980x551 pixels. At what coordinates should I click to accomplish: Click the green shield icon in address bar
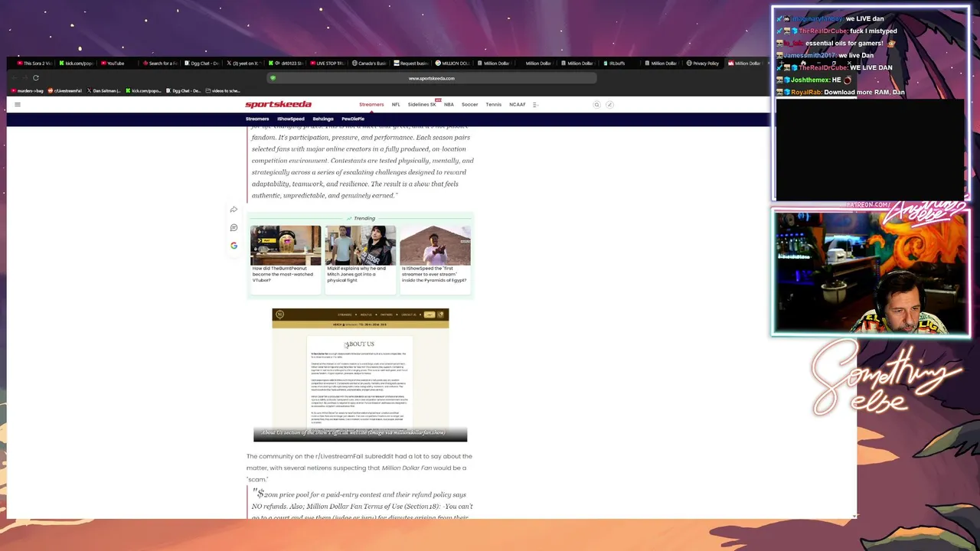point(273,78)
